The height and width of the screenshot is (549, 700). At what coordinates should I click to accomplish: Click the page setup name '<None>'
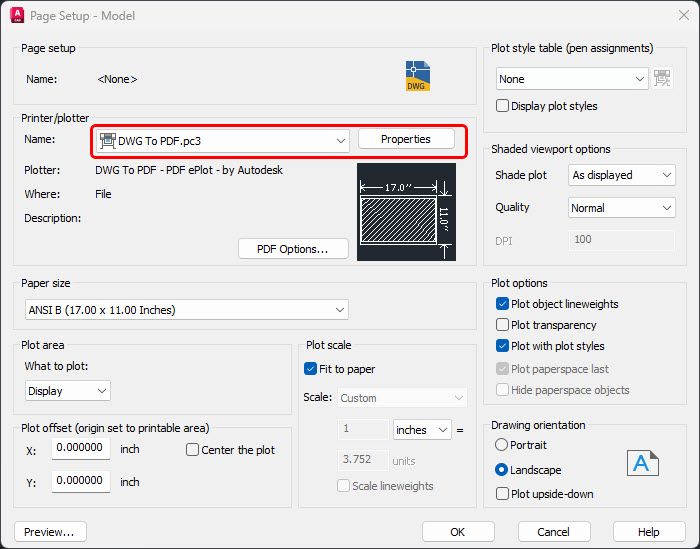click(117, 79)
